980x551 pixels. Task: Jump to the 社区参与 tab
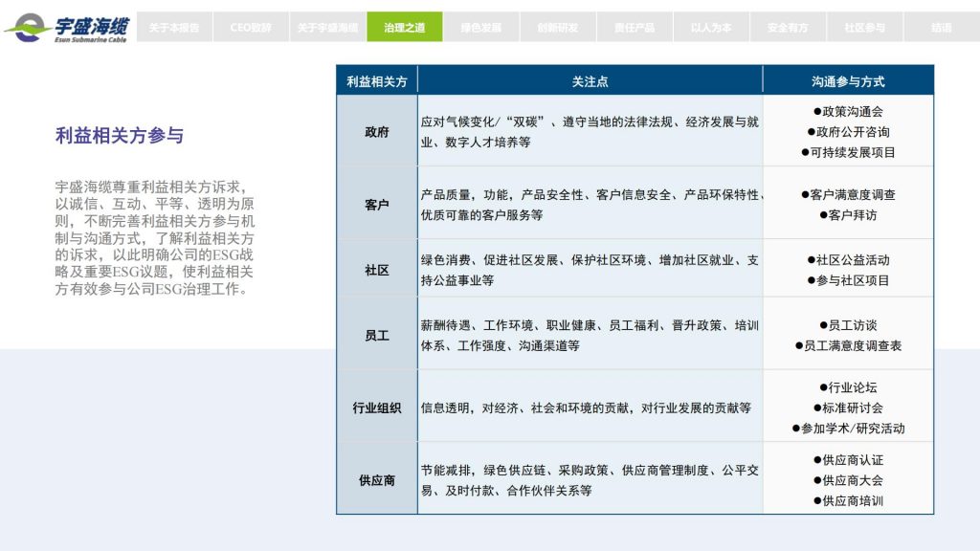[x=864, y=28]
